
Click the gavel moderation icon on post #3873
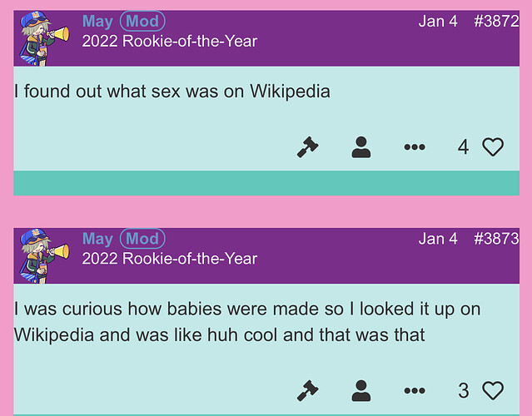tap(308, 390)
